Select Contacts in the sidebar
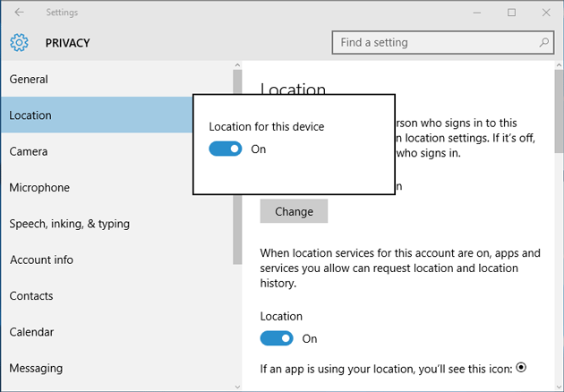 (x=31, y=296)
